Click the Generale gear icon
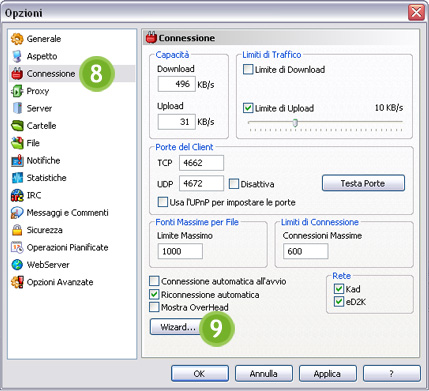The width and height of the screenshot is (429, 391). click(x=17, y=39)
